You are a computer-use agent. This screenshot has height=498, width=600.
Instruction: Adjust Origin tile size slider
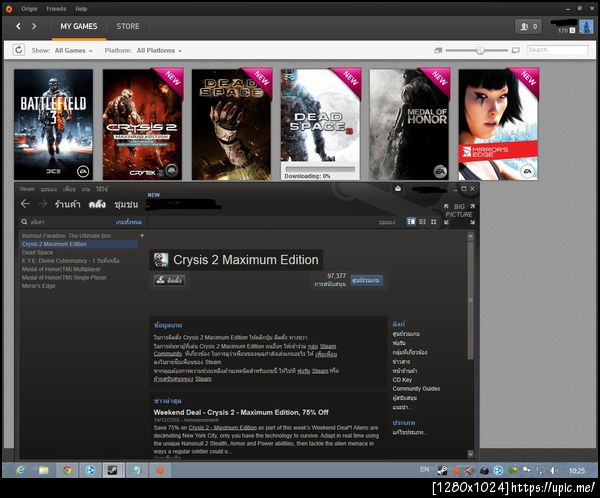tap(480, 50)
